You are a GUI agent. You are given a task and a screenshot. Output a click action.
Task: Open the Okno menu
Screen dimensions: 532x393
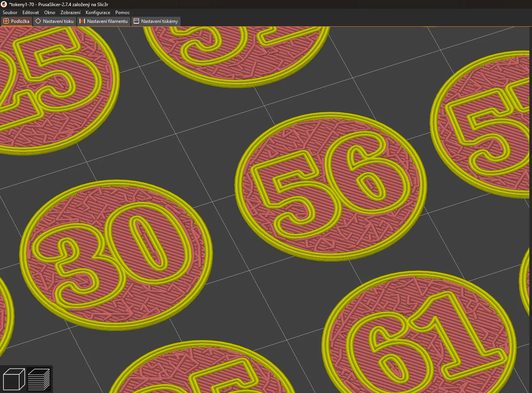50,13
